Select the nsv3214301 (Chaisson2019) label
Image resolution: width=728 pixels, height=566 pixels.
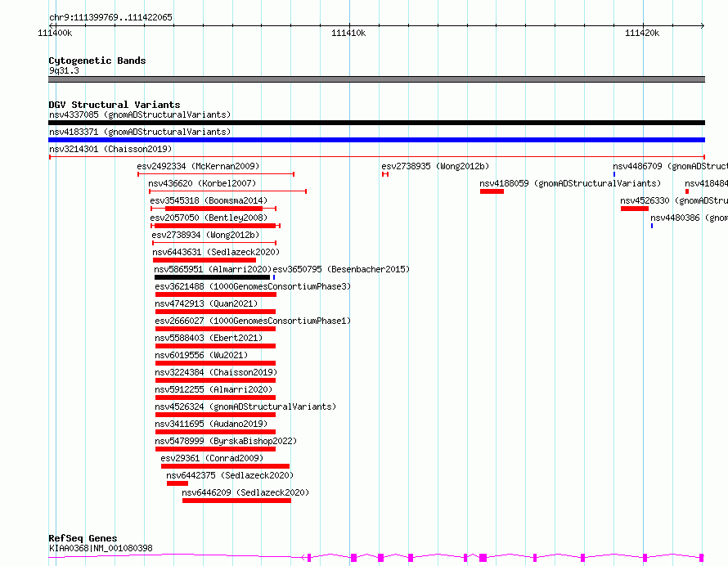(x=110, y=149)
